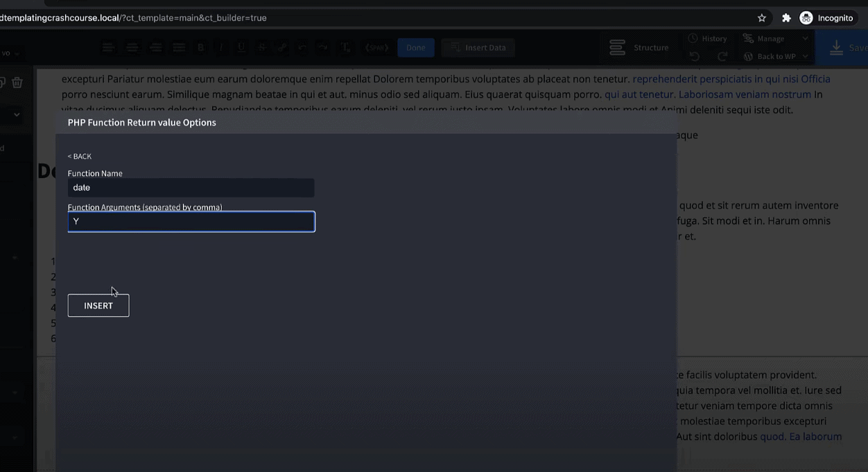Open the History panel

708,39
